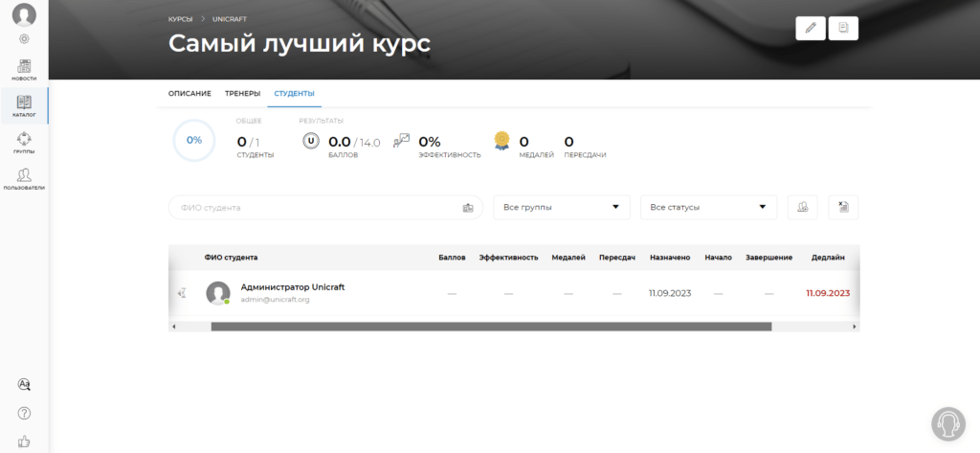Open settings gear under the avatar
The height and width of the screenshot is (453, 980).
(x=24, y=39)
